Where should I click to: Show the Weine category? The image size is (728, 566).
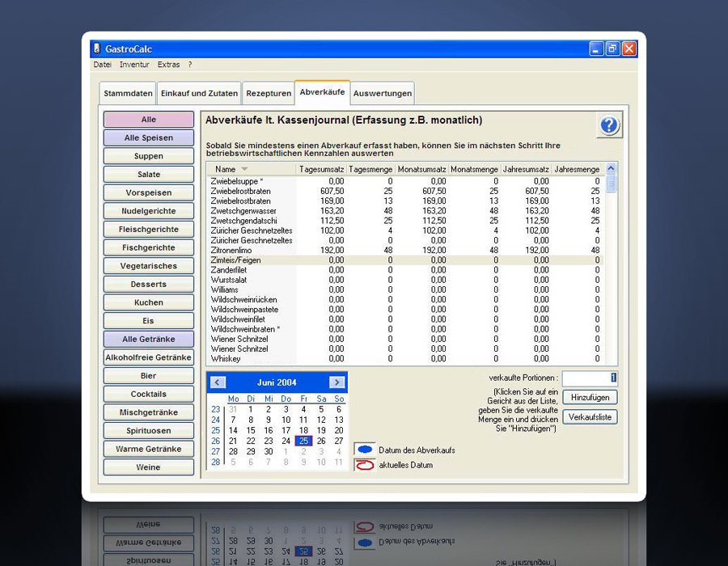pos(149,467)
